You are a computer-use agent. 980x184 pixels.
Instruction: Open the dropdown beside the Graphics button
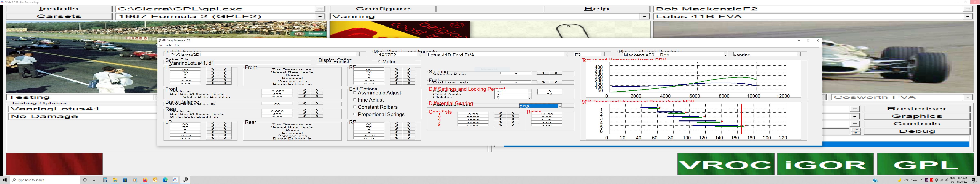[855, 116]
